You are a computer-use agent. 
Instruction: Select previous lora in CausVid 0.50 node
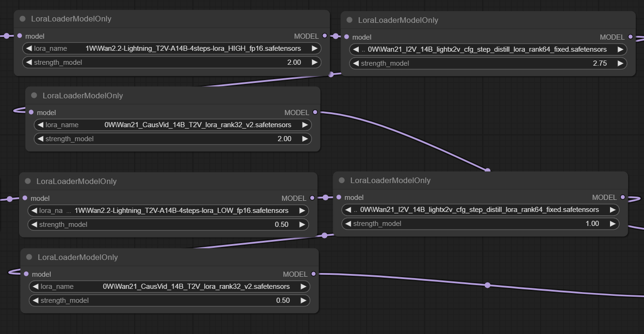[36, 286]
